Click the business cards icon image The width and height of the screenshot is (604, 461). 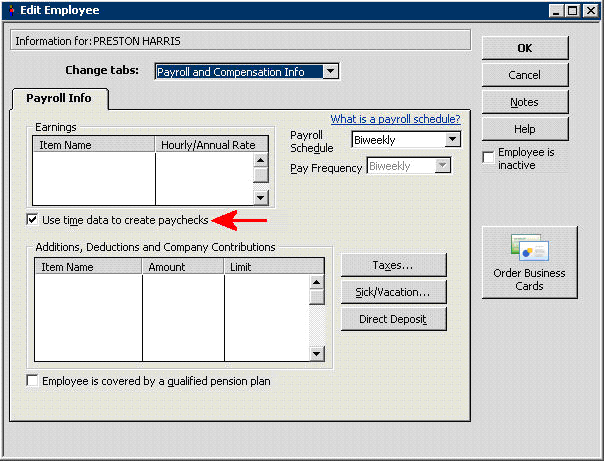(x=530, y=248)
